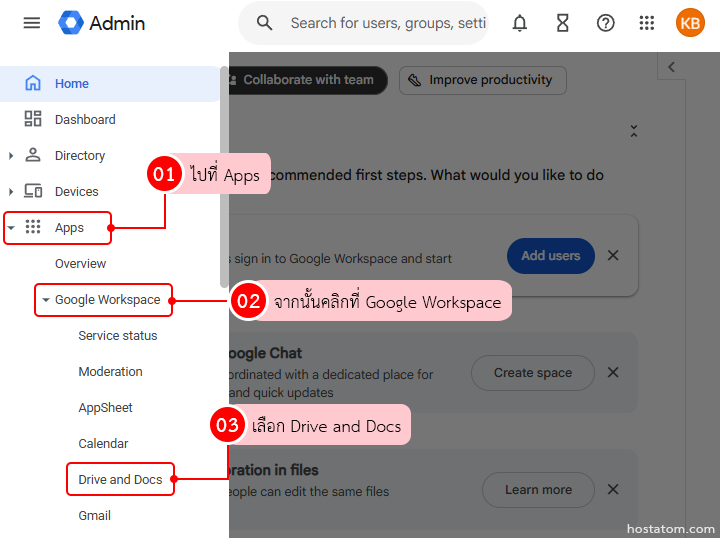Open Calendar settings
Screen dimensions: 720x538
tap(103, 443)
